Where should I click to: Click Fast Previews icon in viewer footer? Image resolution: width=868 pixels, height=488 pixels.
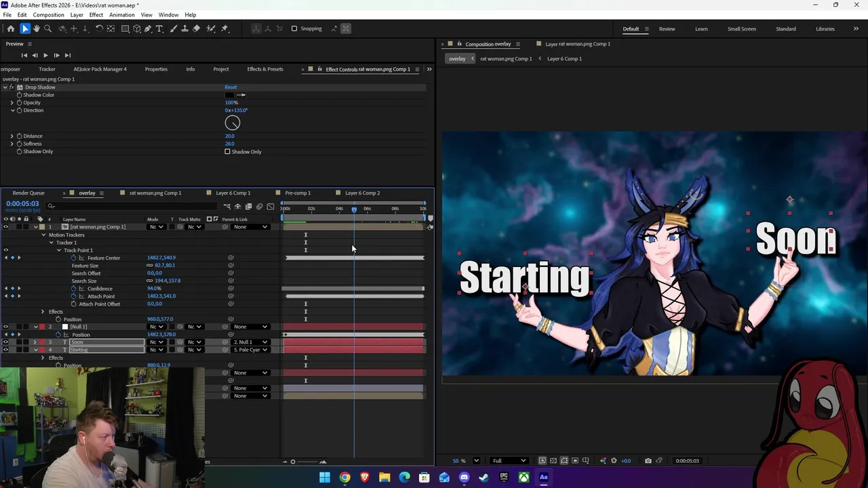click(x=542, y=461)
